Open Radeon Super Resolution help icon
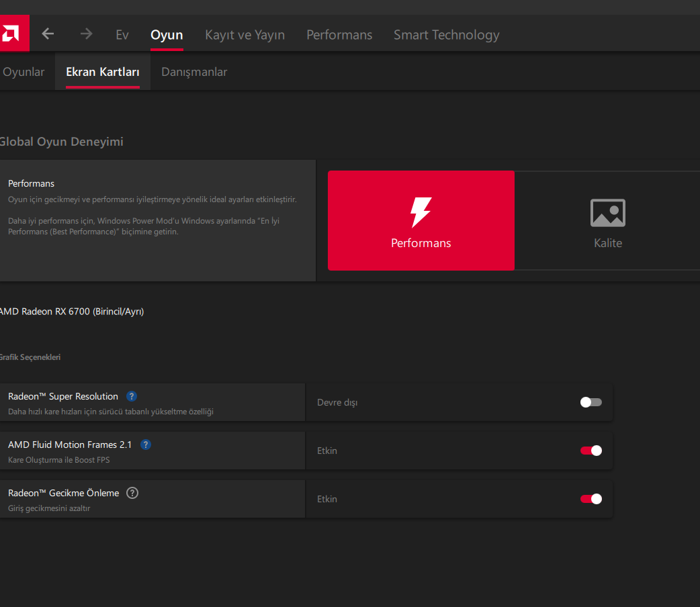This screenshot has width=700, height=607. [x=131, y=396]
